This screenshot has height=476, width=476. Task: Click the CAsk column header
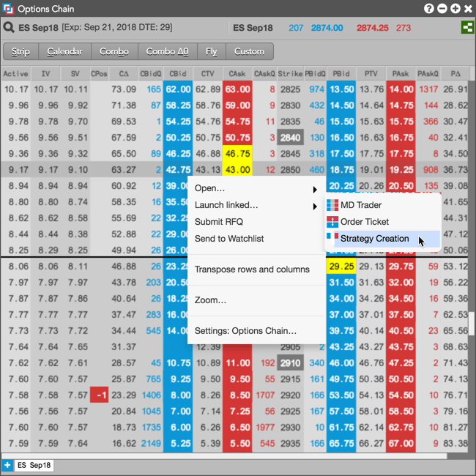click(237, 74)
